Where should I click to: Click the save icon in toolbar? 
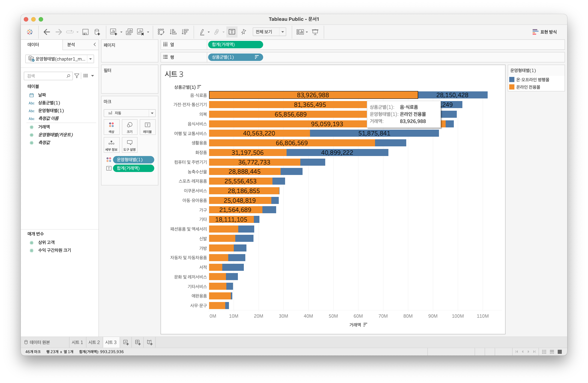[85, 32]
